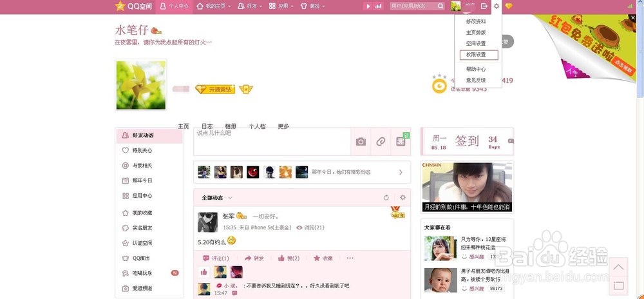Screen dimensions: 644x299
Task: Click the feed settings gear icon
Action: tap(403, 198)
